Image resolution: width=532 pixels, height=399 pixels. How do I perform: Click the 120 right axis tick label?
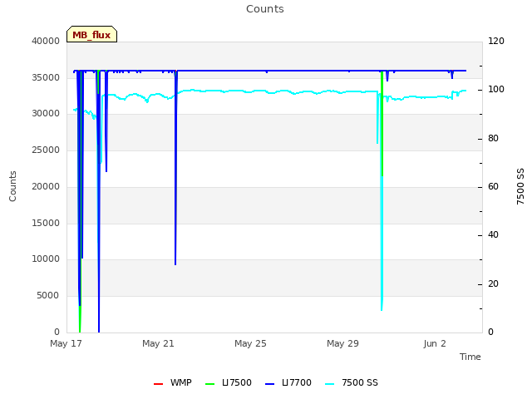pos(496,41)
